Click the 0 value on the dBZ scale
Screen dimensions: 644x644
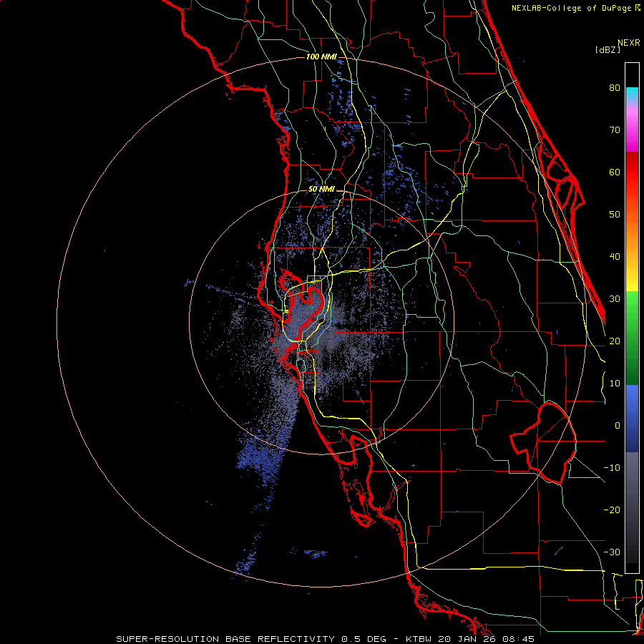(x=618, y=426)
